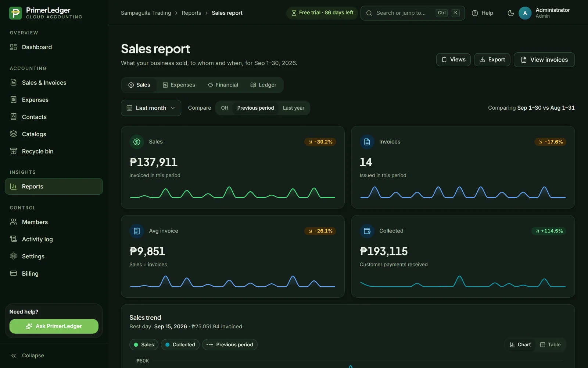Screen dimensions: 588x368
Task: Click the PrimerLedger logo icon
Action: pyautogui.click(x=15, y=13)
